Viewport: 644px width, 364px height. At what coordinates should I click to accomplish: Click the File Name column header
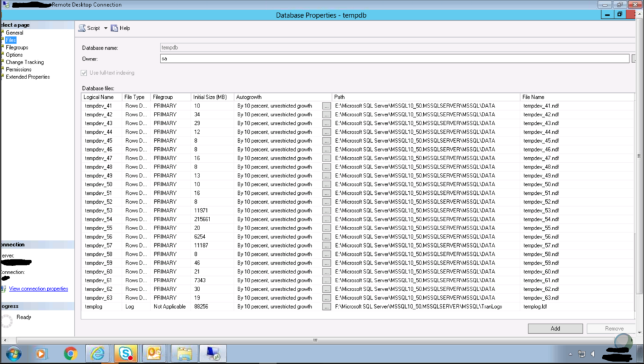coord(577,97)
